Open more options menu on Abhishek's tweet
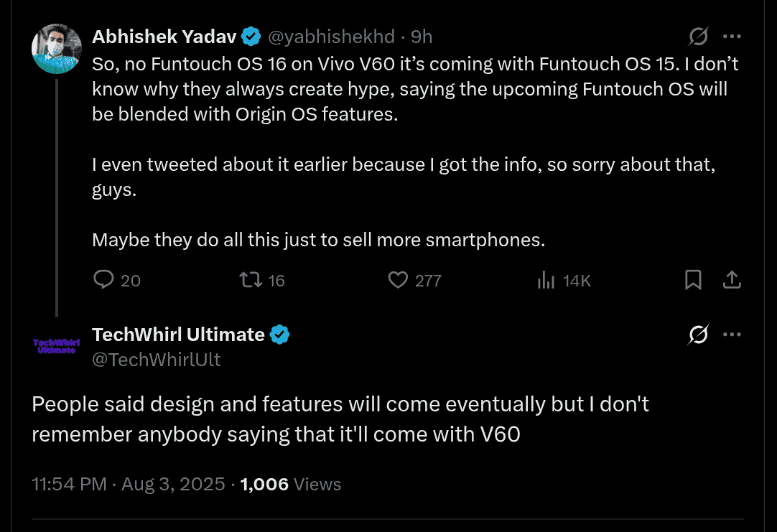The height and width of the screenshot is (532, 777). point(732,35)
